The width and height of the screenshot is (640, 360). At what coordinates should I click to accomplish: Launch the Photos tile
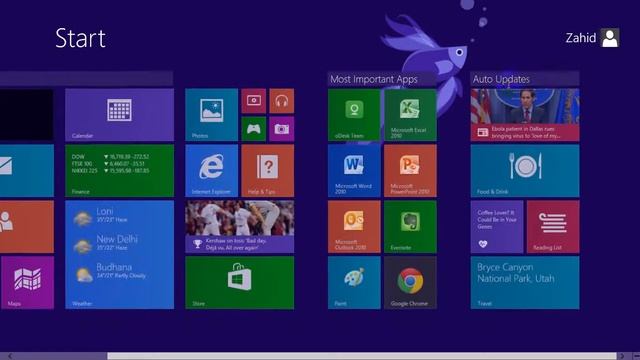click(x=211, y=115)
